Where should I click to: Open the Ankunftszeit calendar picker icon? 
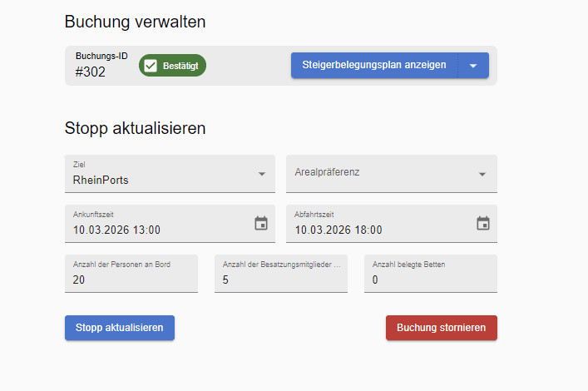(261, 223)
